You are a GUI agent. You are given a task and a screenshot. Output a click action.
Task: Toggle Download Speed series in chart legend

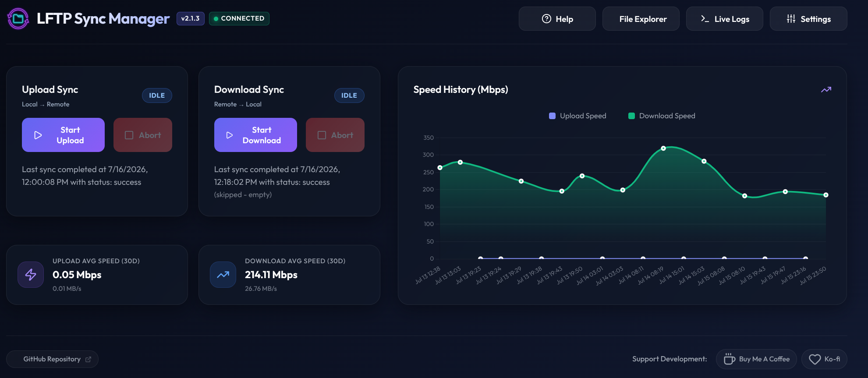[662, 116]
